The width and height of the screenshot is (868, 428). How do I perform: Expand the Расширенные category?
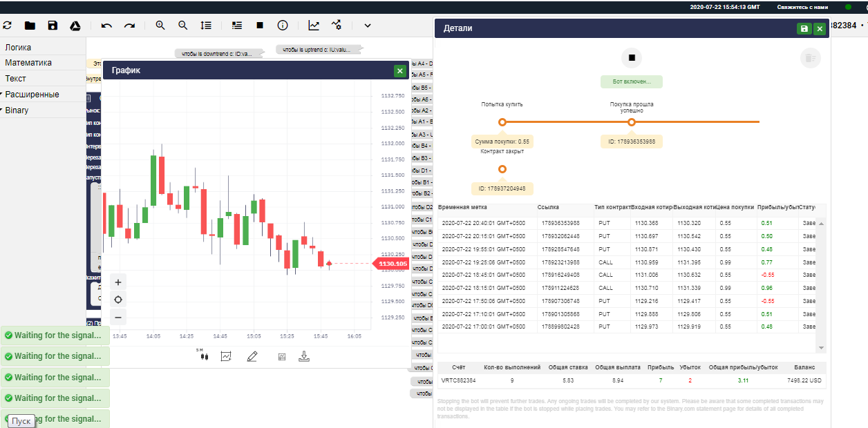[x=43, y=95]
